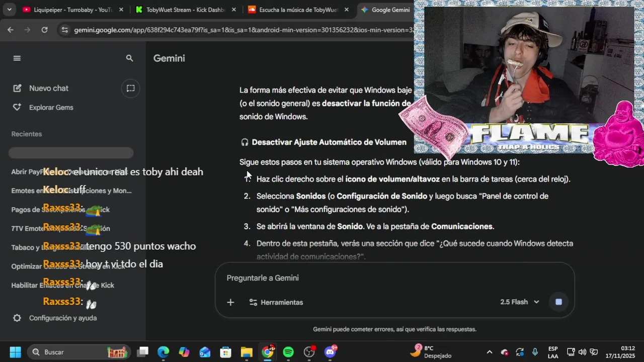Click the Desactivar Ajuste Automático de Volumen heading
Screen dimensions: 644x362
(329, 142)
